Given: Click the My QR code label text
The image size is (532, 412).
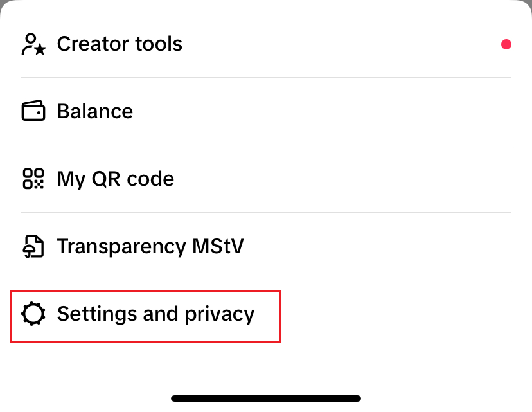Looking at the screenshot, I should (116, 179).
